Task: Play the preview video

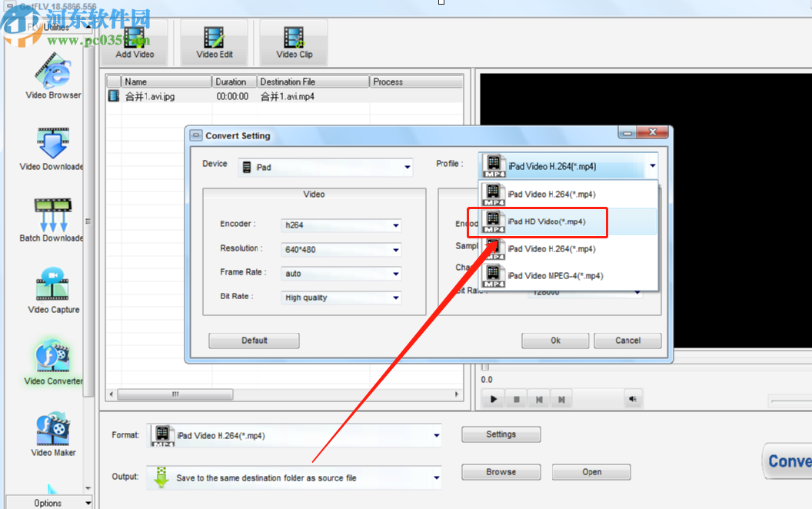Action: [494, 399]
